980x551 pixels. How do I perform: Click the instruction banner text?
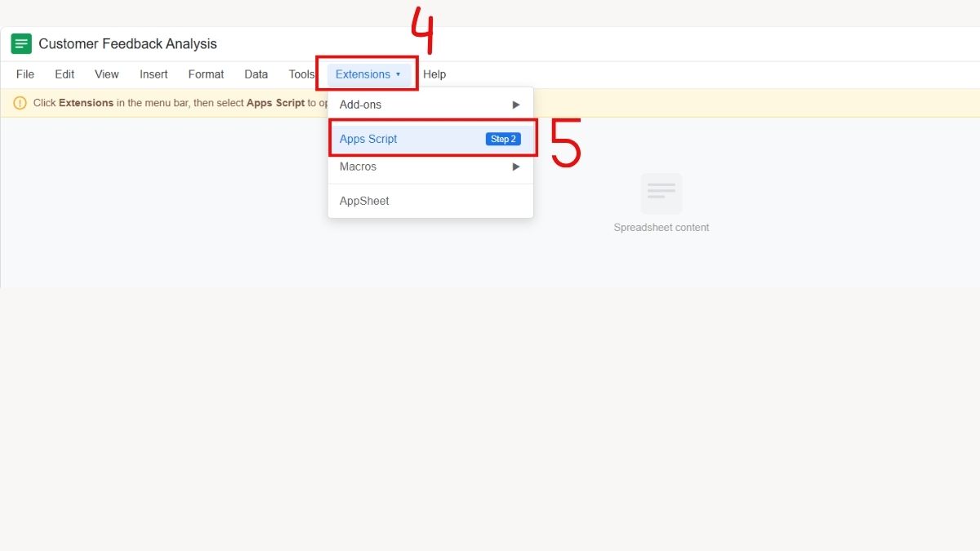(180, 104)
